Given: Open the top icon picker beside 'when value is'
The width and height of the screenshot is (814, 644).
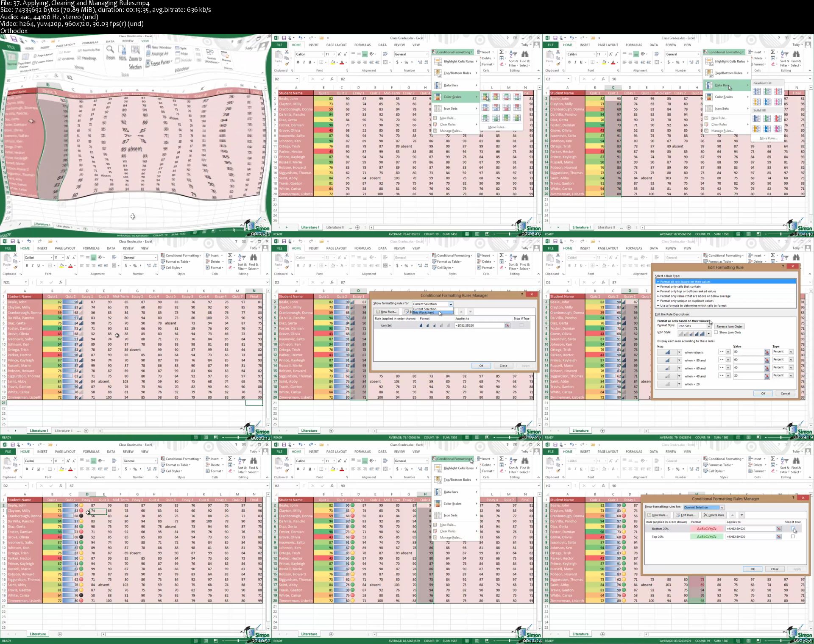Looking at the screenshot, I should (679, 353).
